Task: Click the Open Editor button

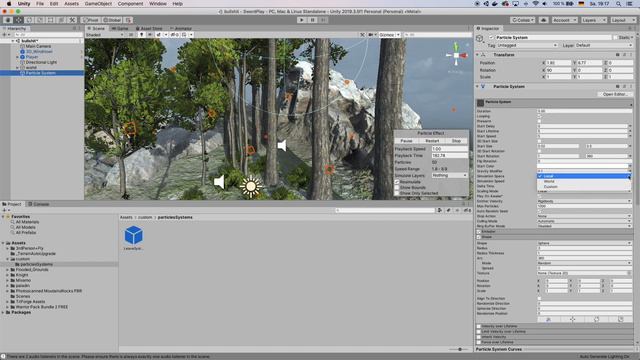Action: (615, 94)
